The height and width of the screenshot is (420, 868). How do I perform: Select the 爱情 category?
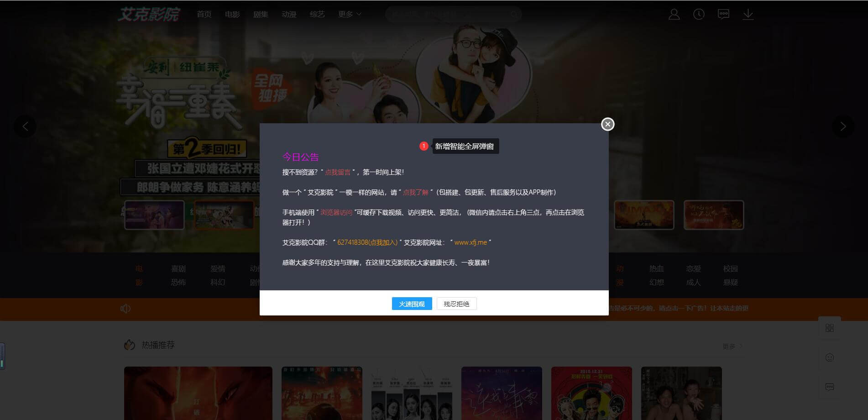click(x=218, y=269)
